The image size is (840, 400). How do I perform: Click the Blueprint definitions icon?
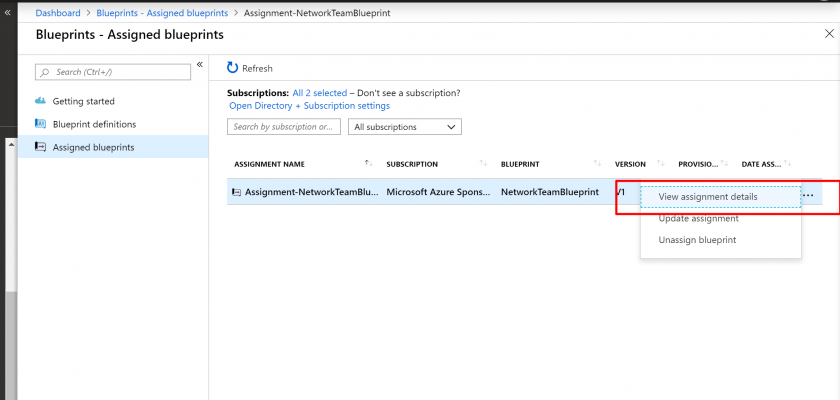point(41,124)
